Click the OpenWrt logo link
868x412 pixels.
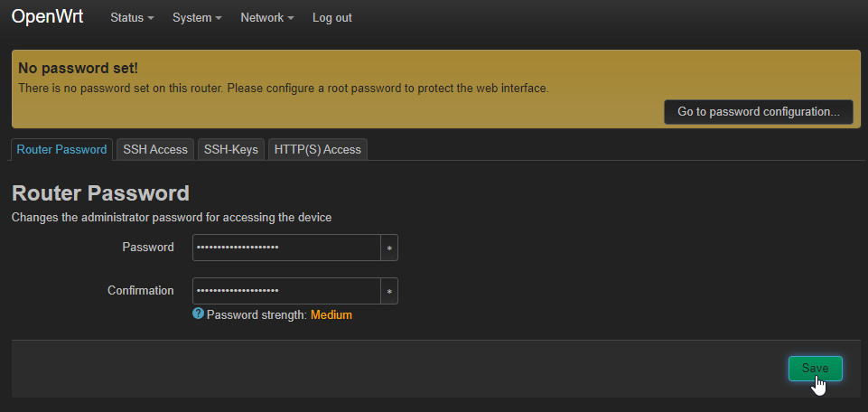click(x=47, y=17)
